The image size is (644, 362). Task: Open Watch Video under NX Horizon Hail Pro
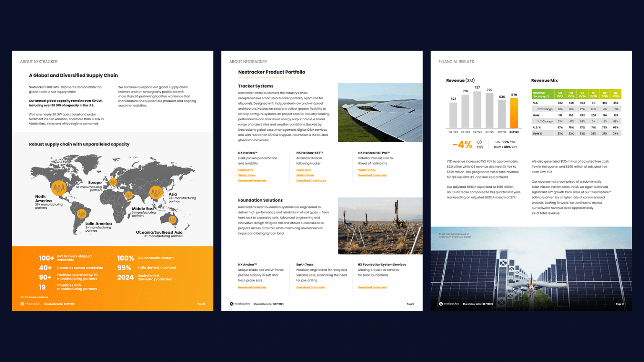point(367,170)
